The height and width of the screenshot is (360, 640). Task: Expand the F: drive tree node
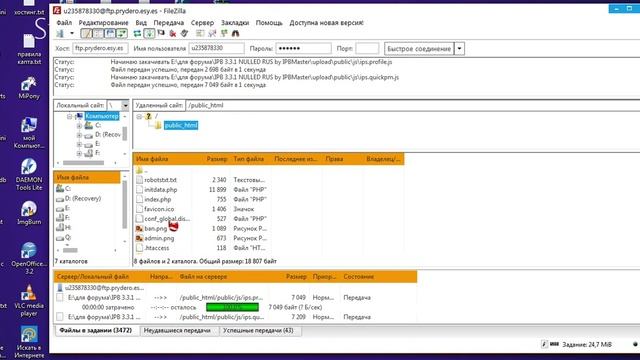(79, 153)
